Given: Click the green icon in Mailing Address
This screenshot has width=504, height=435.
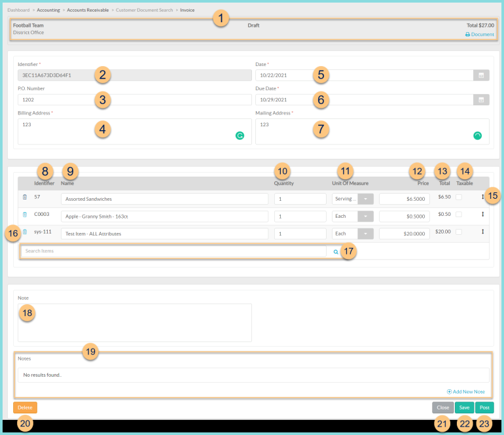Looking at the screenshot, I should (x=478, y=135).
